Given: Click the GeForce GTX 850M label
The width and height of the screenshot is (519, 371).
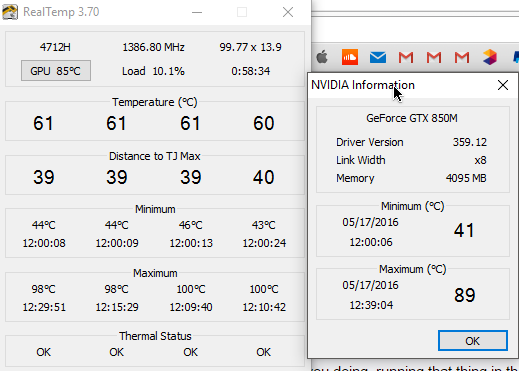Looking at the screenshot, I should click(x=412, y=118).
